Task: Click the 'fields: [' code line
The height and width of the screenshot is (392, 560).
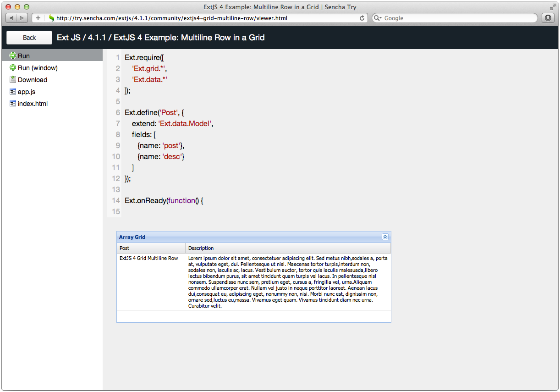Action: click(x=144, y=135)
